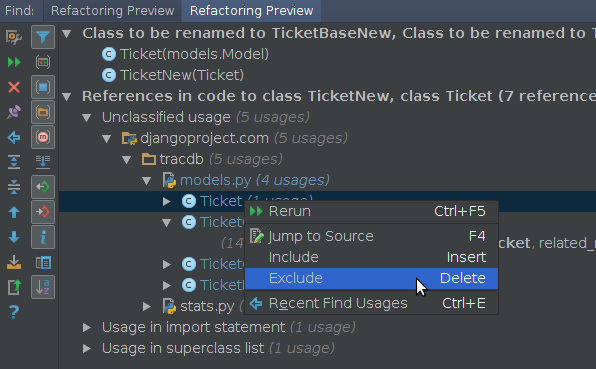Click the red X close icon in toolbar

coord(14,87)
